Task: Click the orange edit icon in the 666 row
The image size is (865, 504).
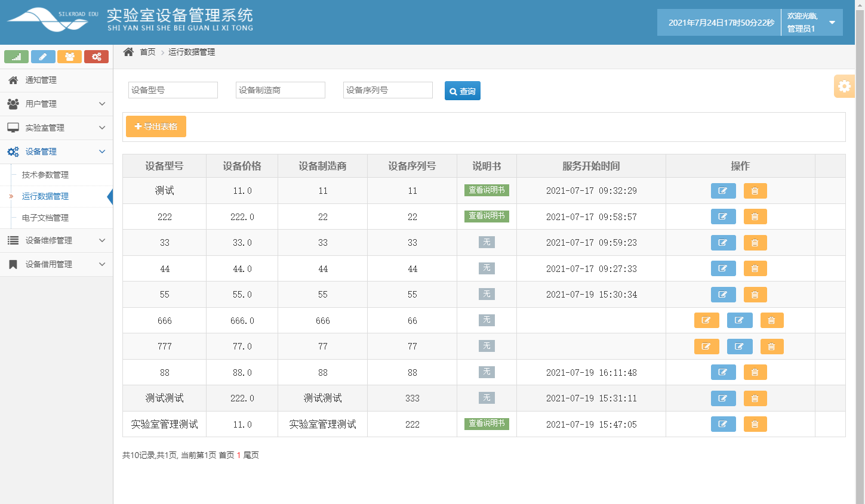Action: point(706,320)
